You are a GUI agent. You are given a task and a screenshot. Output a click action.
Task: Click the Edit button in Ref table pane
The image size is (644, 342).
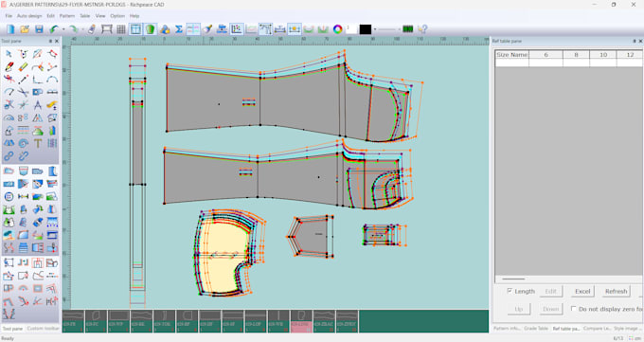tap(551, 291)
